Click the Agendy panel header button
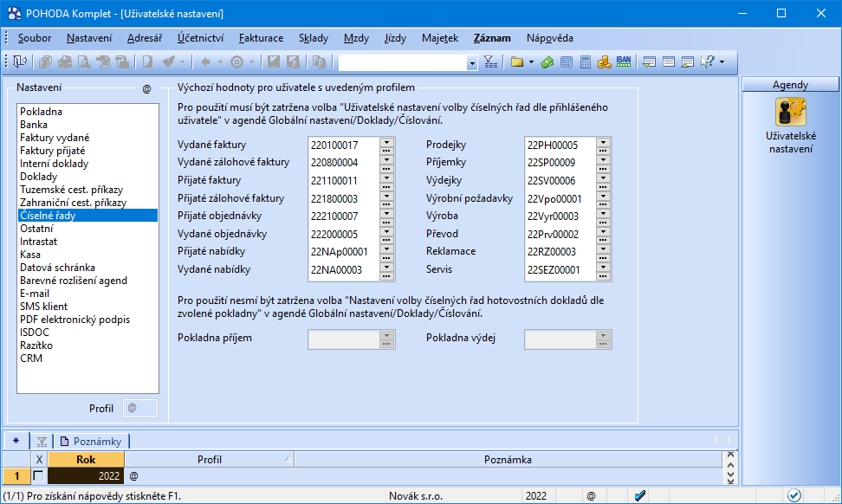Image resolution: width=842 pixels, height=504 pixels. [x=790, y=85]
